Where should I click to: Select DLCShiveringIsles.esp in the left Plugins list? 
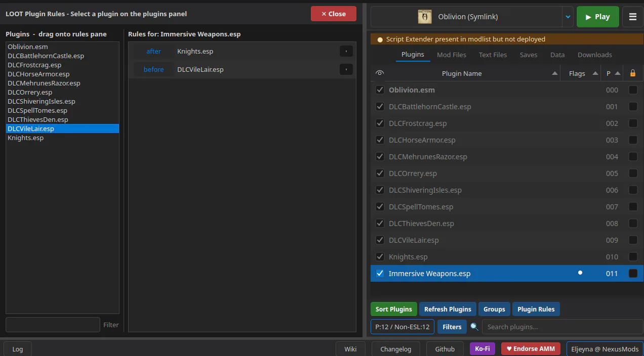tap(62, 101)
